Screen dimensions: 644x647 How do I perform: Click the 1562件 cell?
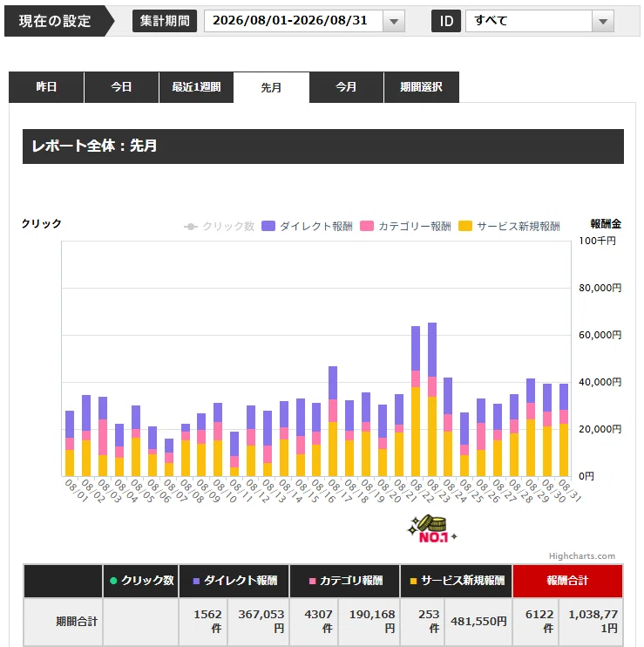click(203, 622)
